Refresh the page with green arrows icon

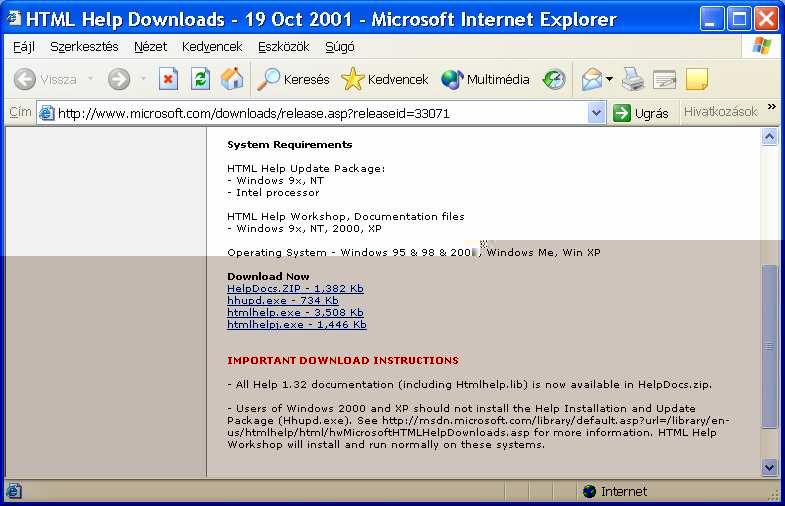201,79
